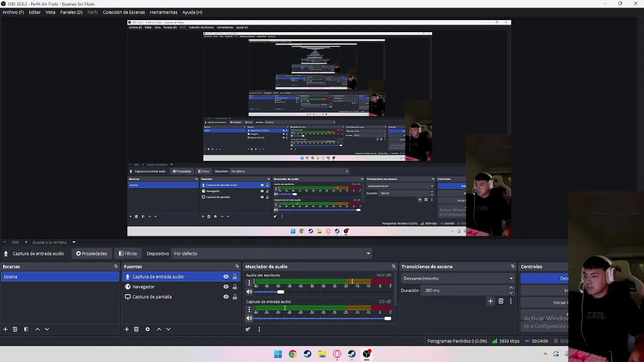Viewport: 644px width, 362px height.
Task: Increase transition duration with up arrow
Action: point(511,288)
